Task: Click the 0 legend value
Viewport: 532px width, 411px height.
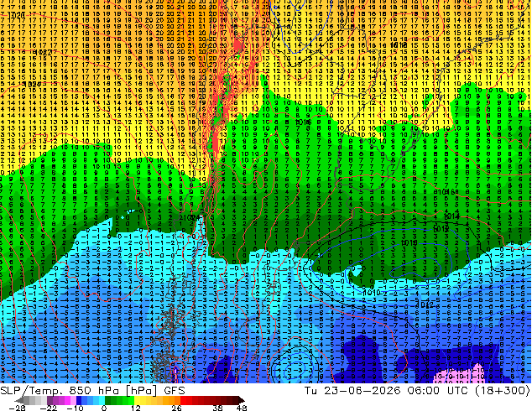Action: [x=104, y=408]
